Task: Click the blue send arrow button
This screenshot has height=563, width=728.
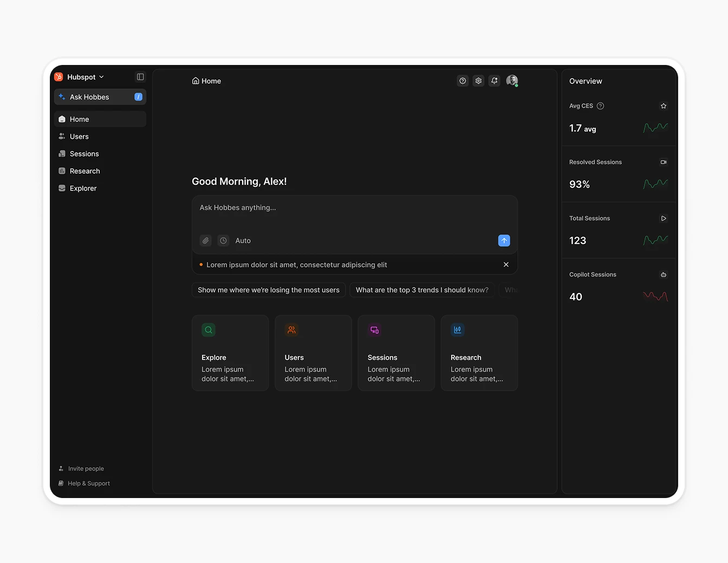Action: [x=504, y=240]
